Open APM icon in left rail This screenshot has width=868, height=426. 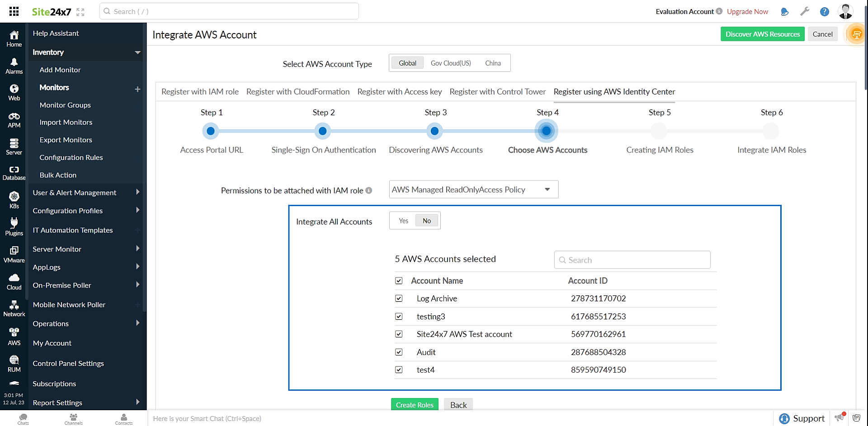[14, 120]
